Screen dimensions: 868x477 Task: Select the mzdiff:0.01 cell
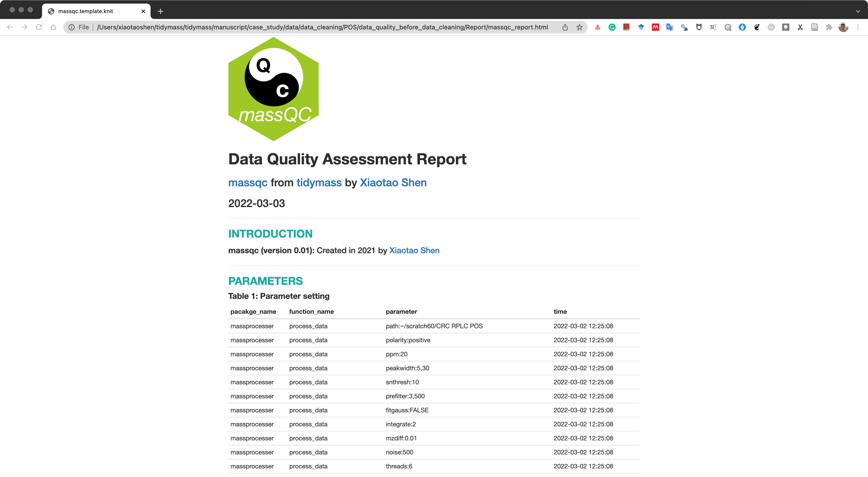(401, 439)
